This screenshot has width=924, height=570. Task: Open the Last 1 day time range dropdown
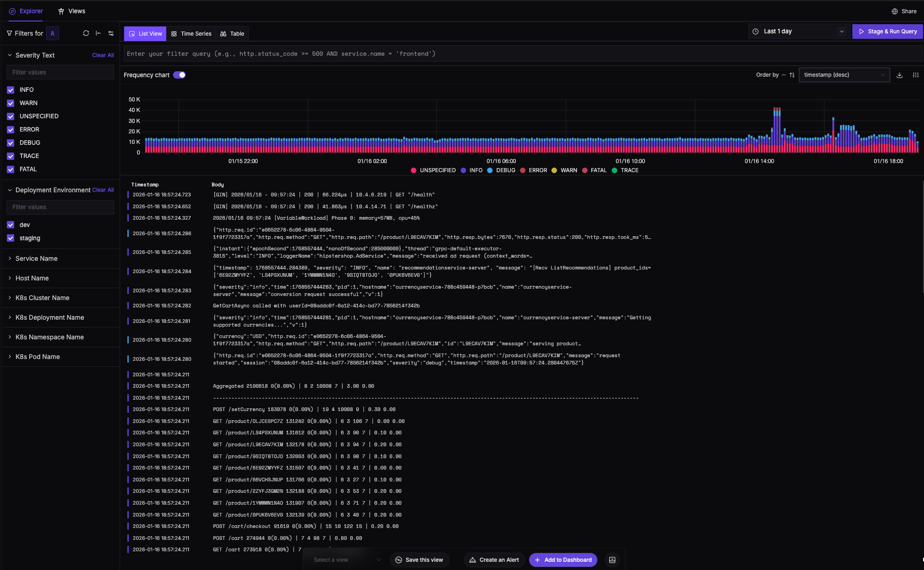tap(798, 32)
